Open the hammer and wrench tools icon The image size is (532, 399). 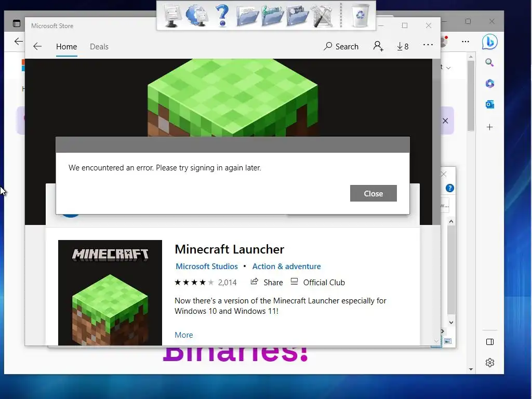[322, 16]
